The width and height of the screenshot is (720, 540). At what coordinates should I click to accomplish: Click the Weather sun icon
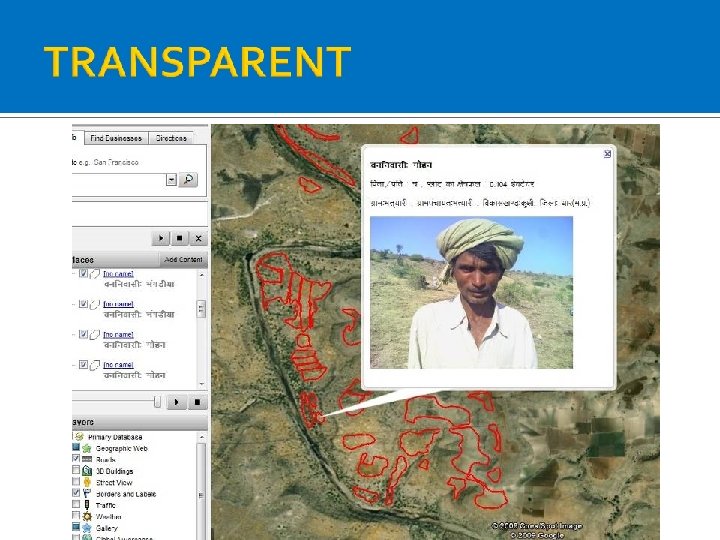[x=87, y=517]
